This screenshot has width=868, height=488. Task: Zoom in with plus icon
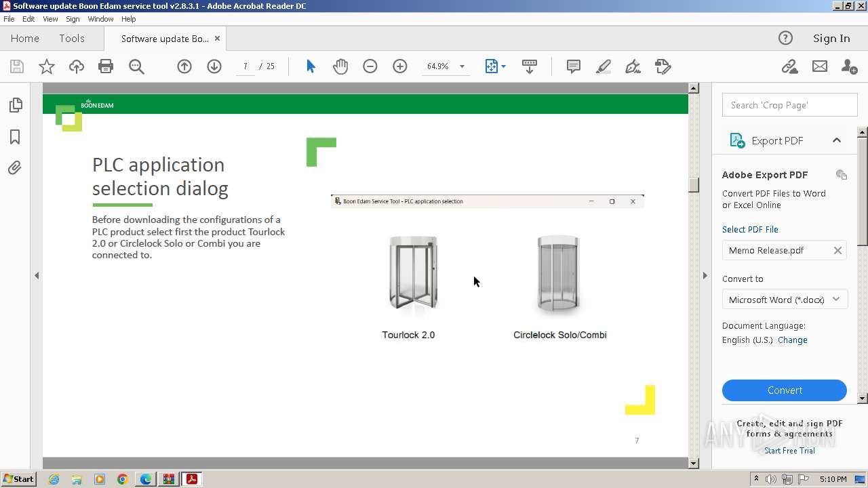pos(400,66)
